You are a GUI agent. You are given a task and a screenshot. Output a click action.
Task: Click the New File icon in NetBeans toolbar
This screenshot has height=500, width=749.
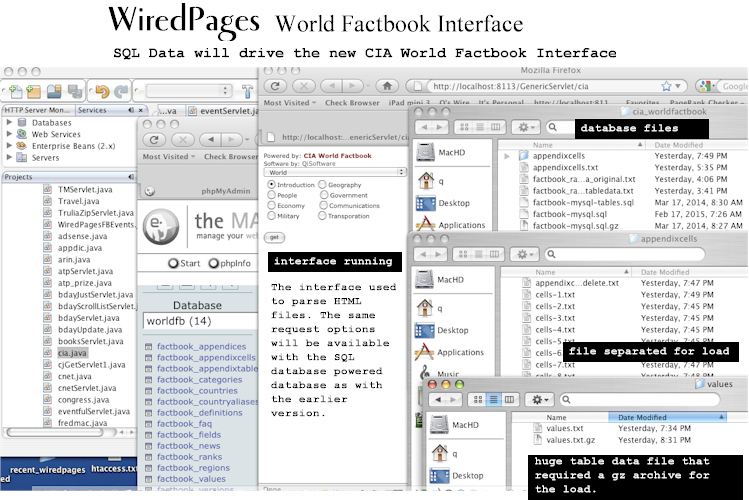click(x=16, y=91)
